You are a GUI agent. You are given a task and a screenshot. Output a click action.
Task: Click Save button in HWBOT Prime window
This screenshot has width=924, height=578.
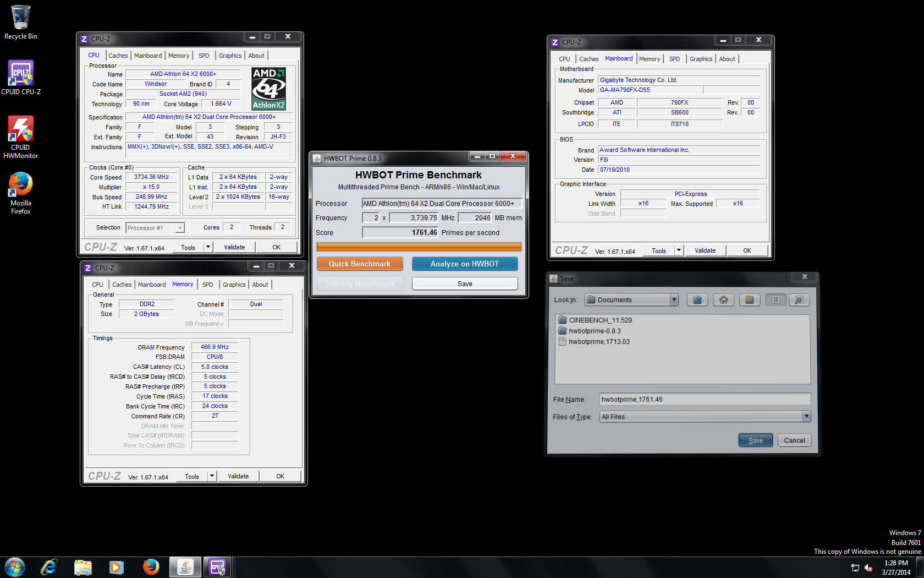465,283
